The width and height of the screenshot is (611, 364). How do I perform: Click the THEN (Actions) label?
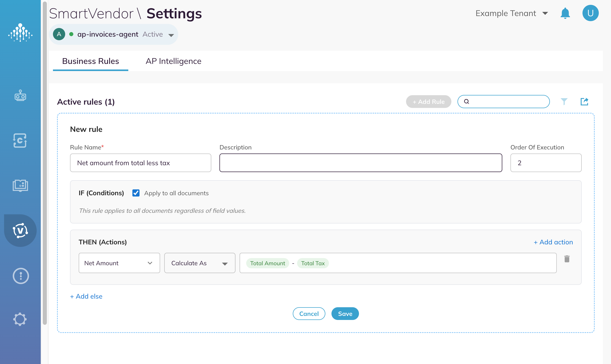pos(103,242)
